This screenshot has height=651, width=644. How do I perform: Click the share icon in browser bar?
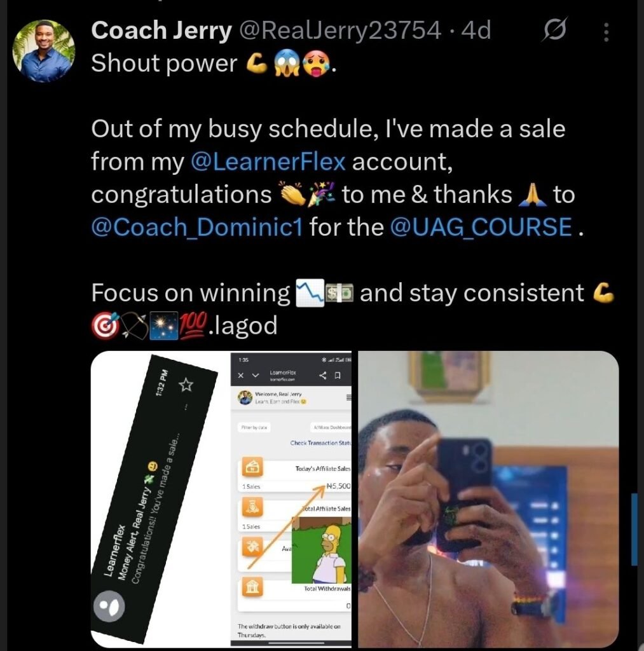click(x=323, y=375)
